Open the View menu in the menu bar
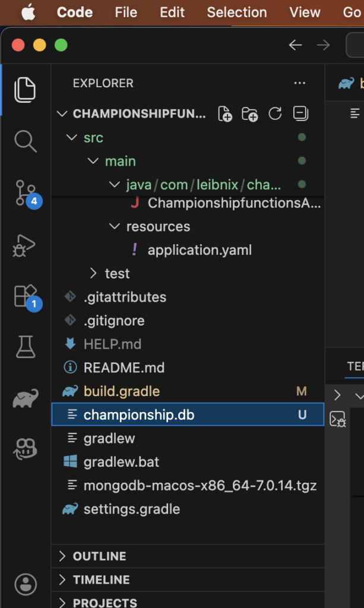 click(x=305, y=12)
